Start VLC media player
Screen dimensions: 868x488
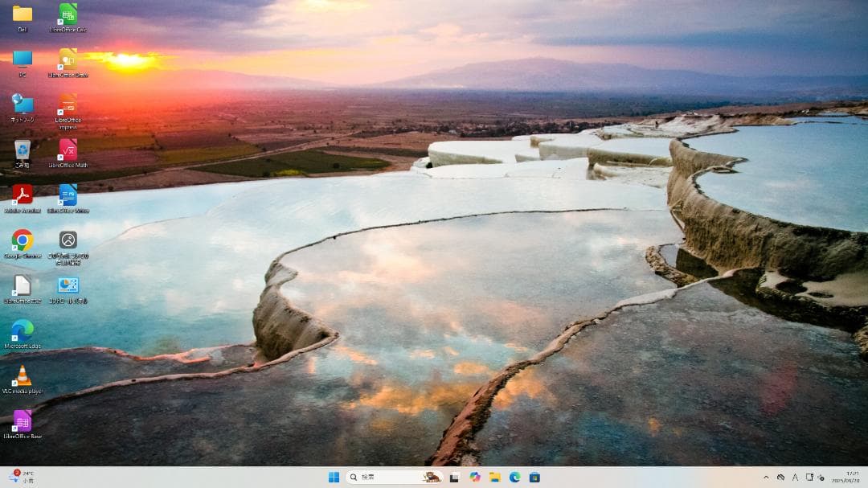coord(23,375)
